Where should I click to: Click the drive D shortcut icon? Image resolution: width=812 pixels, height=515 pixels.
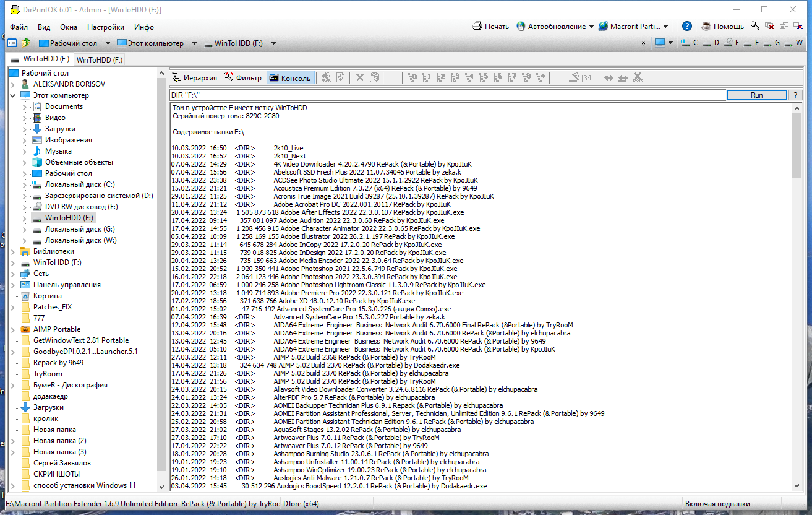pyautogui.click(x=711, y=43)
